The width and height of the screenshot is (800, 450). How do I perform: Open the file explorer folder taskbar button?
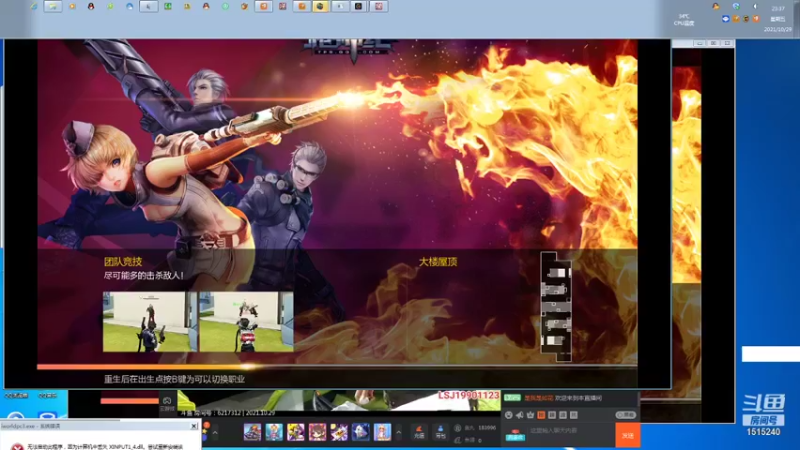(x=53, y=6)
